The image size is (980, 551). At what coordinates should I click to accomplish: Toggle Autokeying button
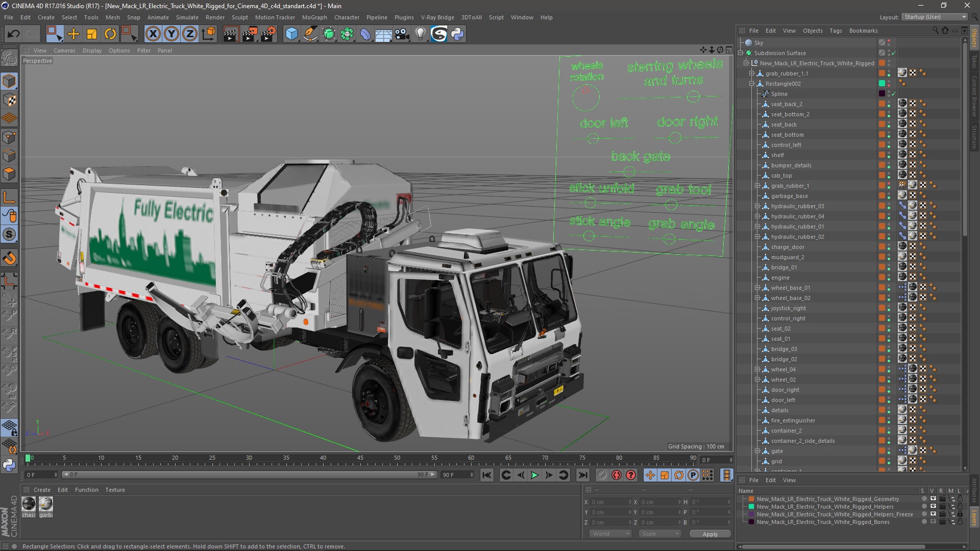[617, 475]
